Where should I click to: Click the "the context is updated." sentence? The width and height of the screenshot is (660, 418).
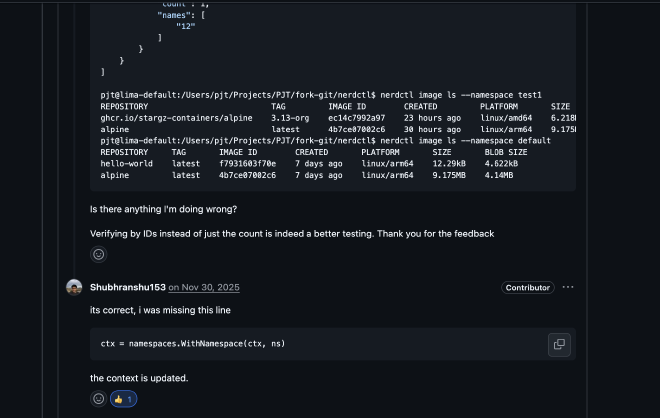click(138, 378)
